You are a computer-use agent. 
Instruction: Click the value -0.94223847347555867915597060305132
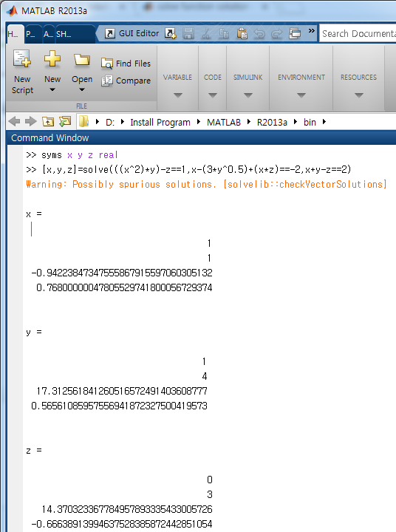coord(121,273)
